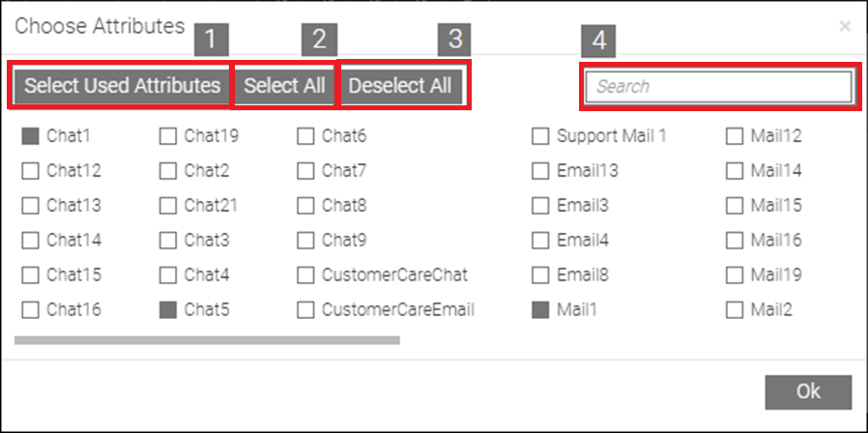
Task: Check the Email8 checkbox
Action: coord(540,275)
